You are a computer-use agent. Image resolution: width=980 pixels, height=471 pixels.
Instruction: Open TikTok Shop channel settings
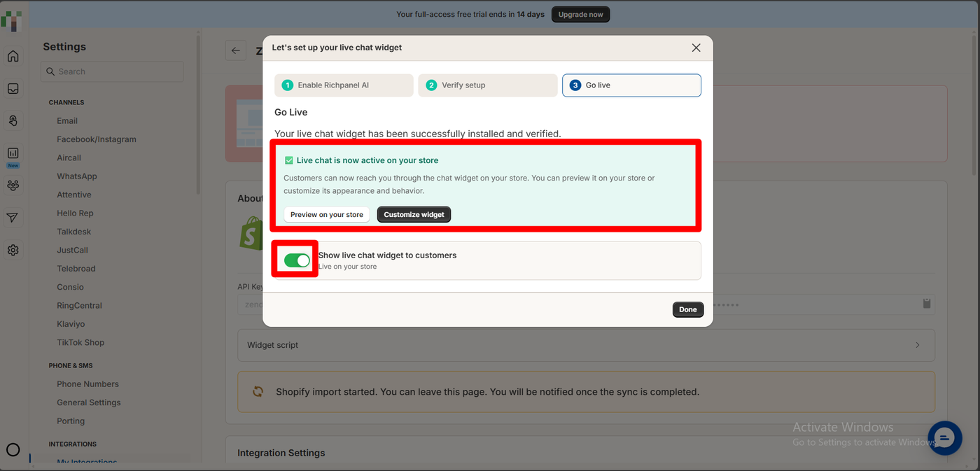click(x=80, y=343)
